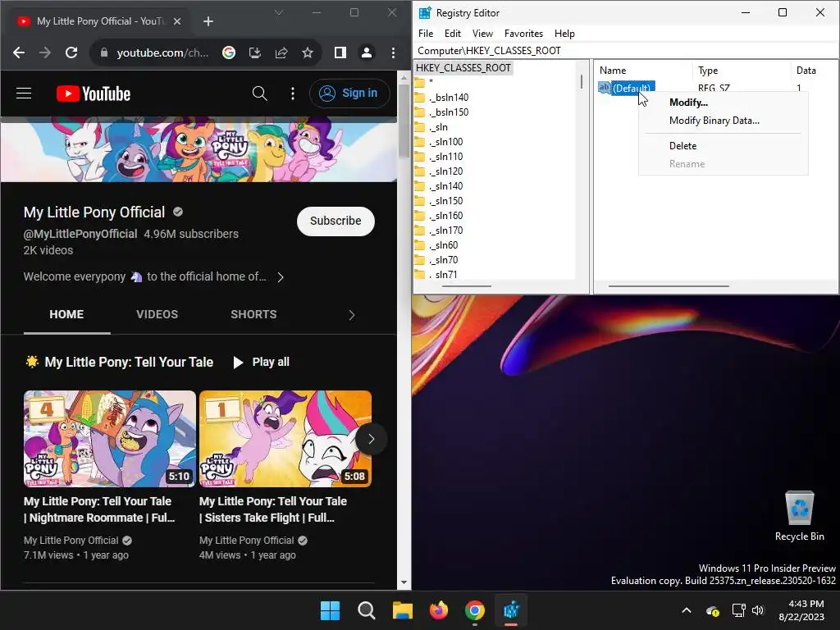Click the channel banner image

click(199, 152)
